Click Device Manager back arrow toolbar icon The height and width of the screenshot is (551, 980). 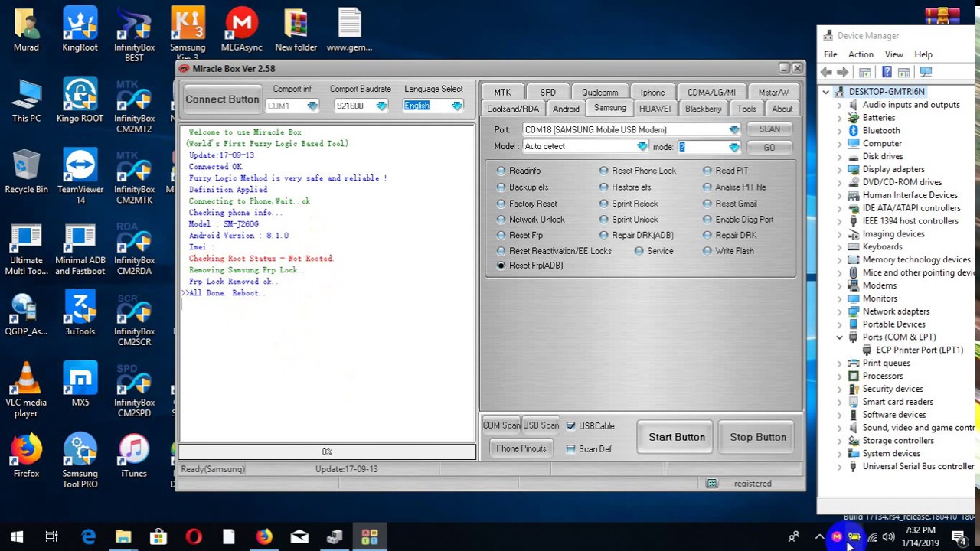(826, 72)
